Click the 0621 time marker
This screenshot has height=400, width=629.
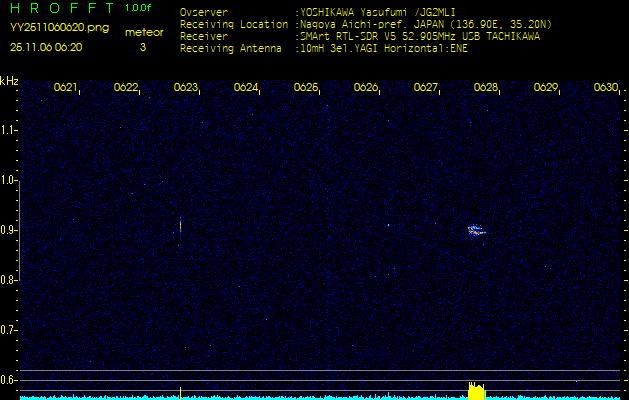[65, 87]
